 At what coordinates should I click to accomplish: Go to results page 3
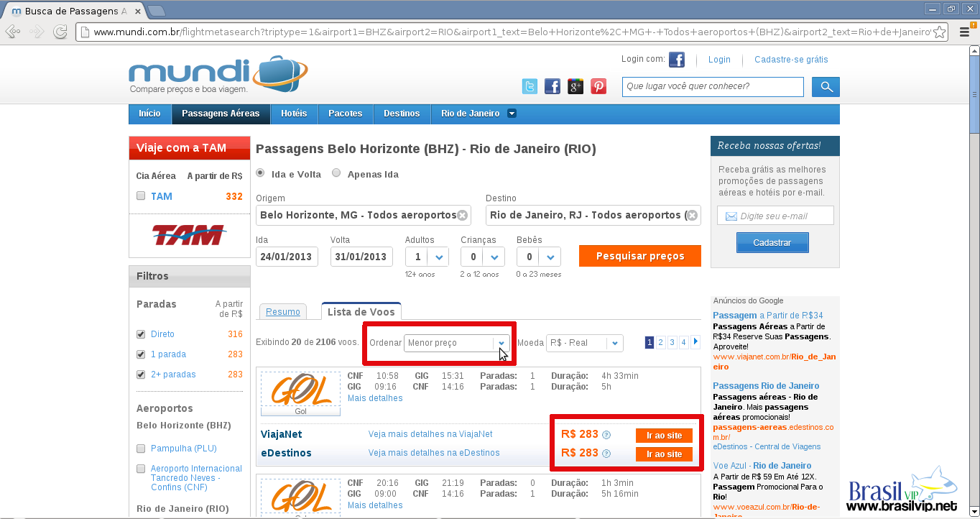tap(672, 342)
